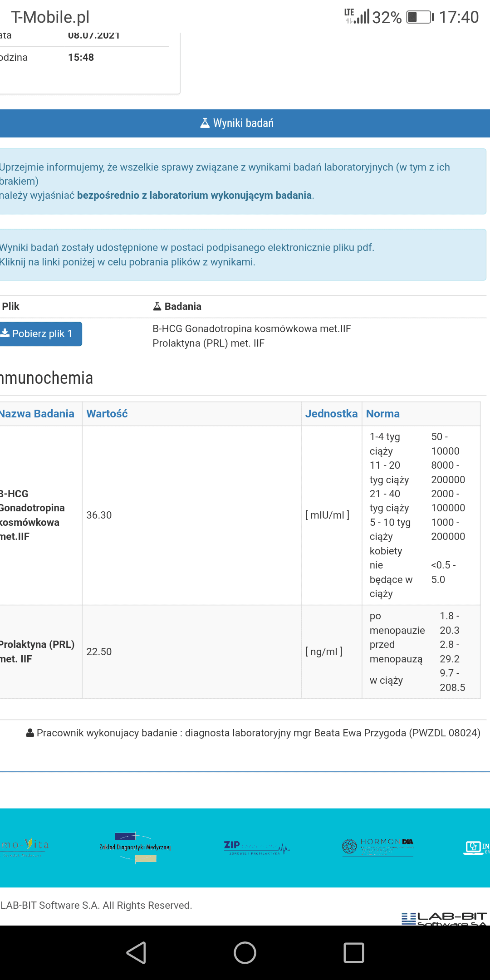Click the laptop stethoscope logo in footer

click(x=475, y=847)
